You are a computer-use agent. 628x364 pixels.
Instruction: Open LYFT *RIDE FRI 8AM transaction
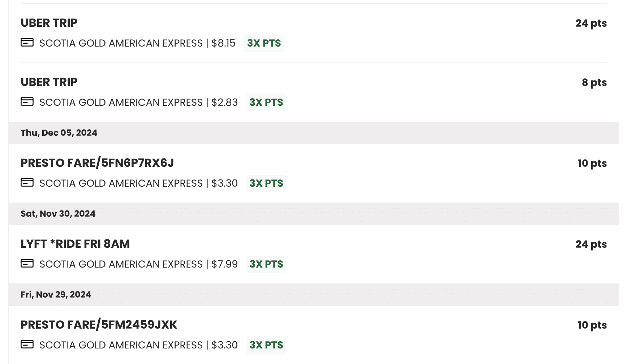pos(75,244)
